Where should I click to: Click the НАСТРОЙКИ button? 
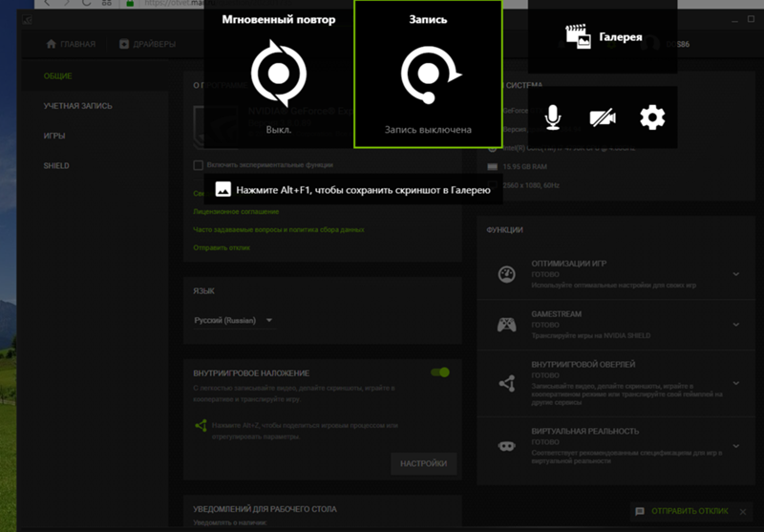[x=423, y=463]
